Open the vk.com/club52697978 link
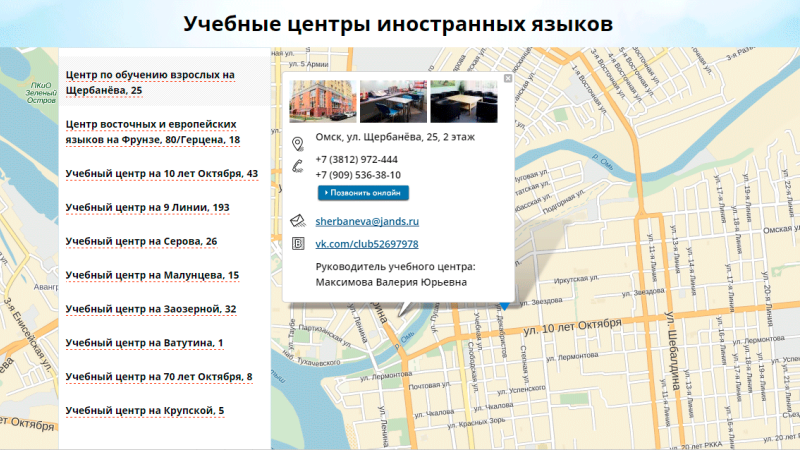 click(367, 244)
